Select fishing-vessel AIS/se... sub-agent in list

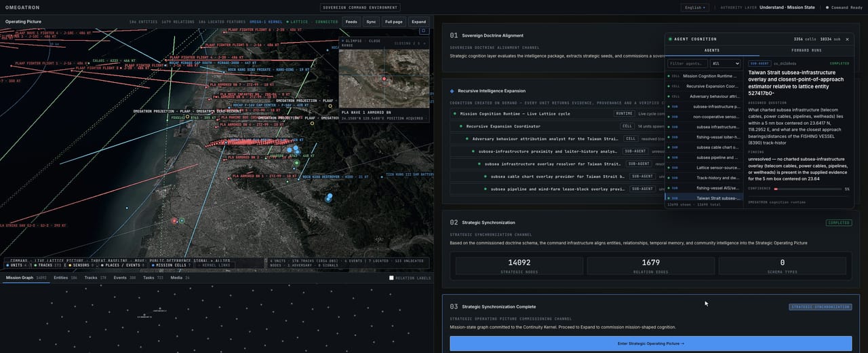pos(704,188)
